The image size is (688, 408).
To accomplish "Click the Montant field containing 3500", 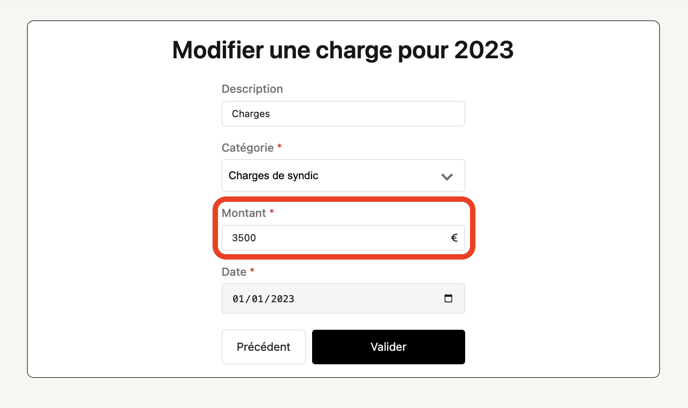I will (330, 238).
